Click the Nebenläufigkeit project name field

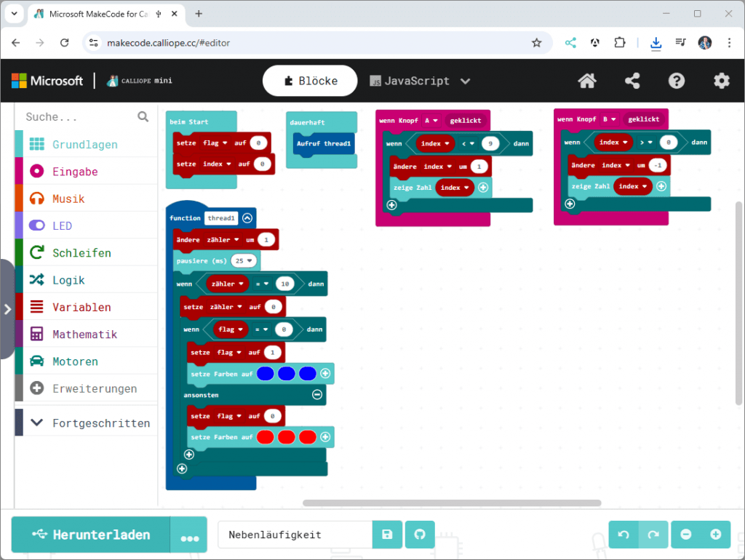click(x=294, y=535)
